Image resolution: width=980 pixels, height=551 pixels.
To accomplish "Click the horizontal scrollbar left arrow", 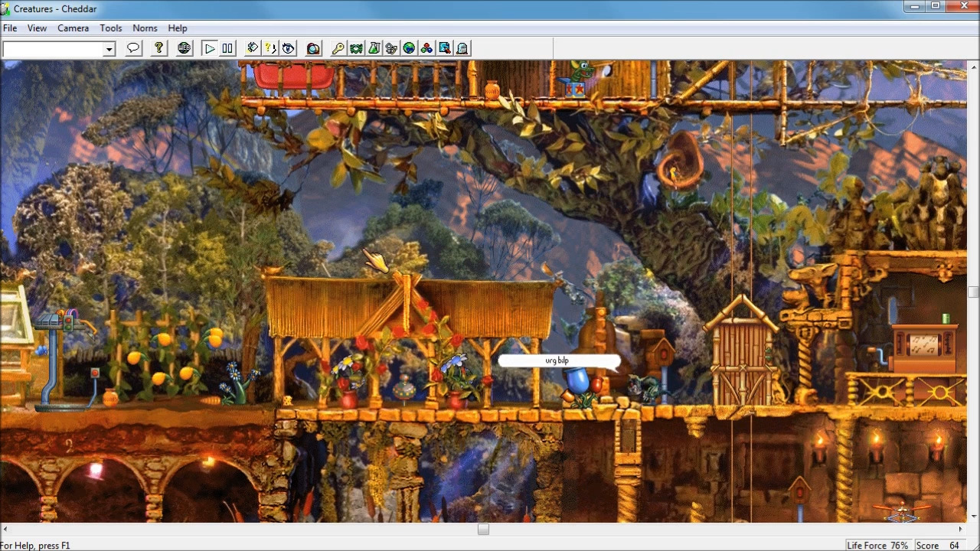I will coord(5,529).
